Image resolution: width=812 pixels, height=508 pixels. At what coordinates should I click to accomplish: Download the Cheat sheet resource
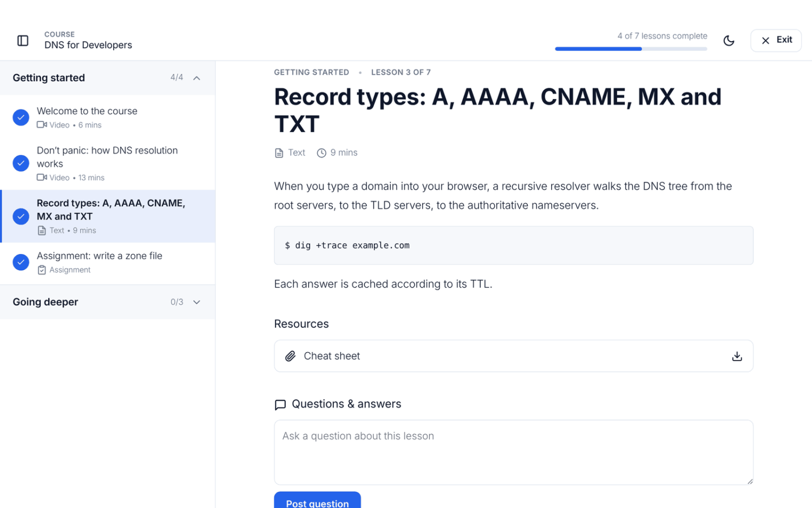click(737, 356)
